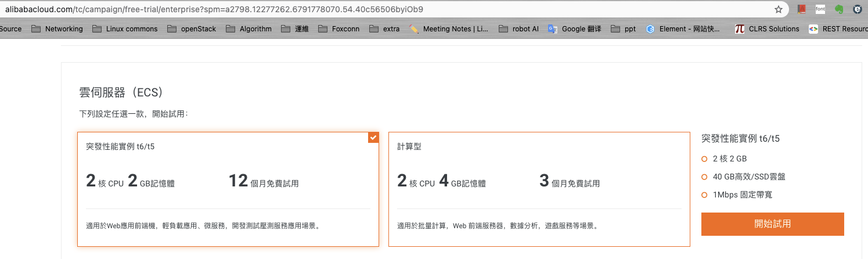Open the red dictionary extension icon

coord(802,9)
